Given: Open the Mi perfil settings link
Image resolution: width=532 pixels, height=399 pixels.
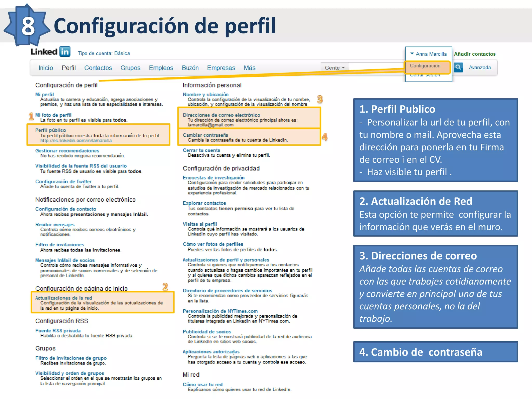Looking at the screenshot, I should (44, 95).
